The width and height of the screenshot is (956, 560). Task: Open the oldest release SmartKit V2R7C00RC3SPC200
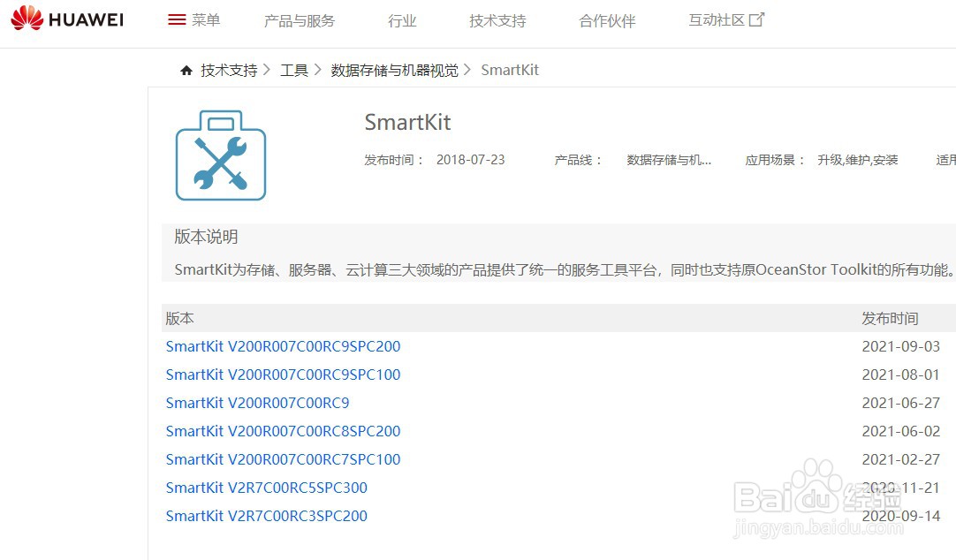pos(267,516)
